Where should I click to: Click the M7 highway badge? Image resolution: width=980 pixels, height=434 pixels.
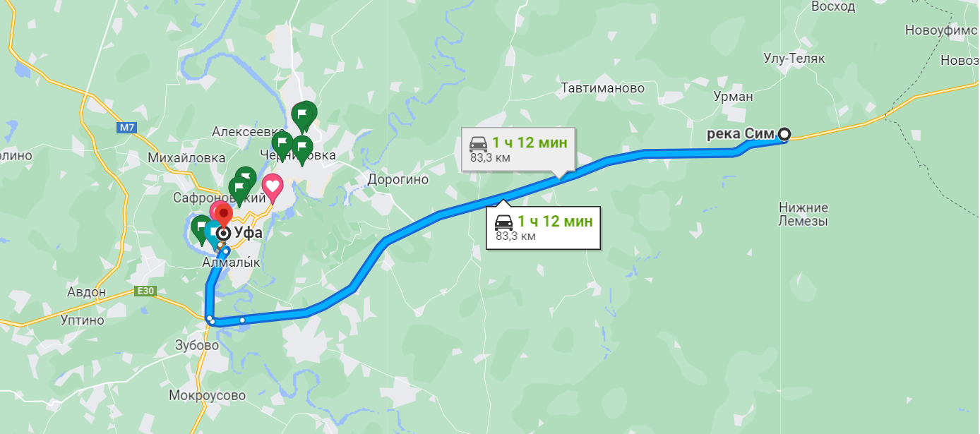tap(126, 128)
